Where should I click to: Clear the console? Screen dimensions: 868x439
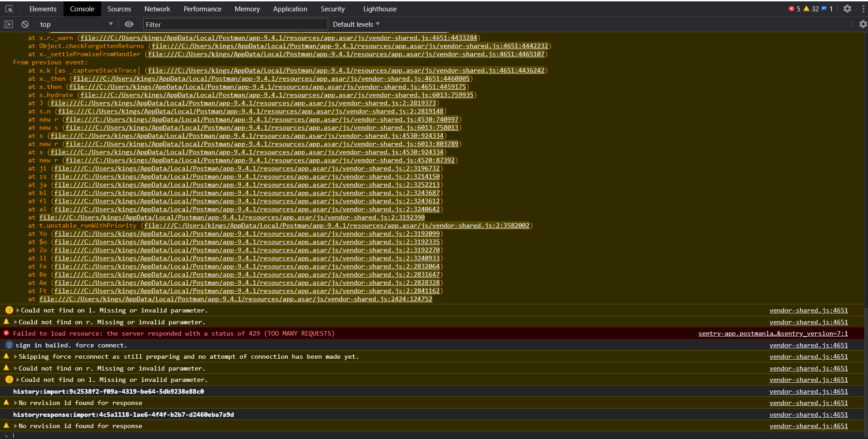(x=25, y=24)
